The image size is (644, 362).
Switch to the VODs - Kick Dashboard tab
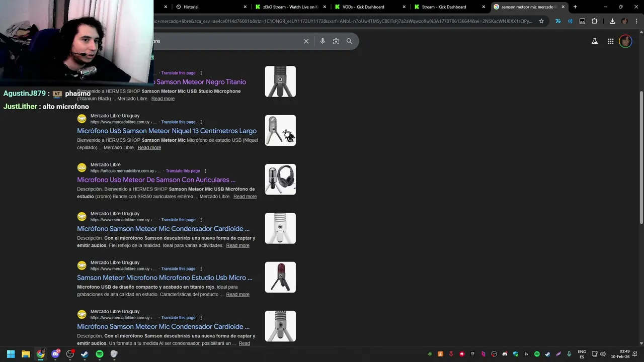pyautogui.click(x=370, y=7)
